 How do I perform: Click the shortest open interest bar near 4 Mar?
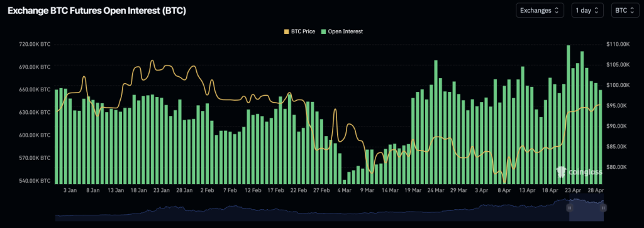click(x=344, y=181)
